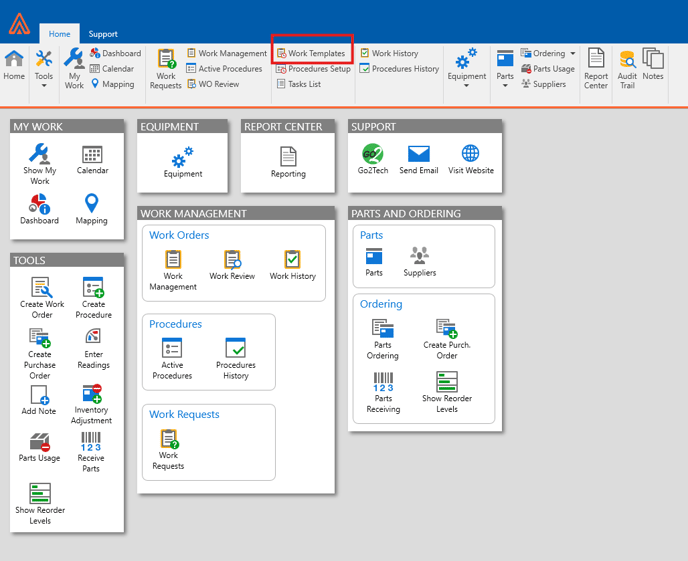Open Work Management under Work Orders
This screenshot has height=561, width=688.
click(x=173, y=270)
